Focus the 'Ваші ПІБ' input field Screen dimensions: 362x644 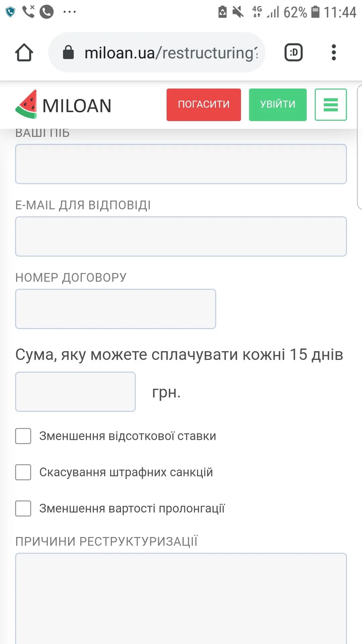click(x=181, y=164)
